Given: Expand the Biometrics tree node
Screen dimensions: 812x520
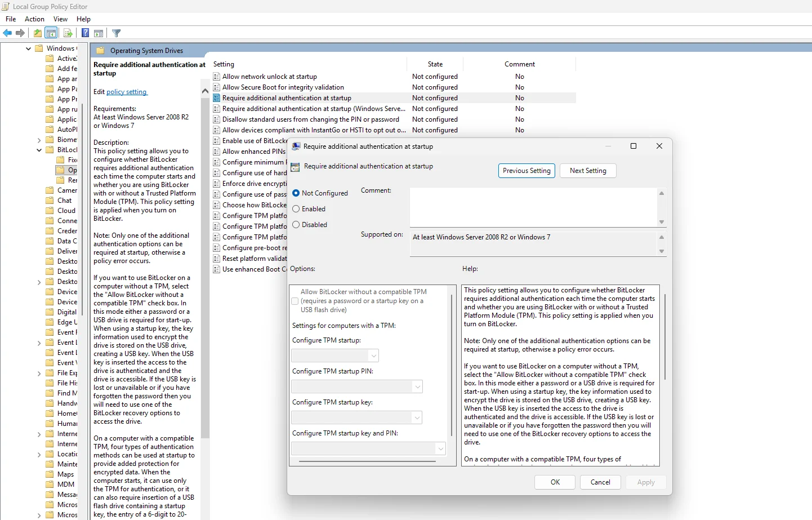Looking at the screenshot, I should click(x=39, y=140).
